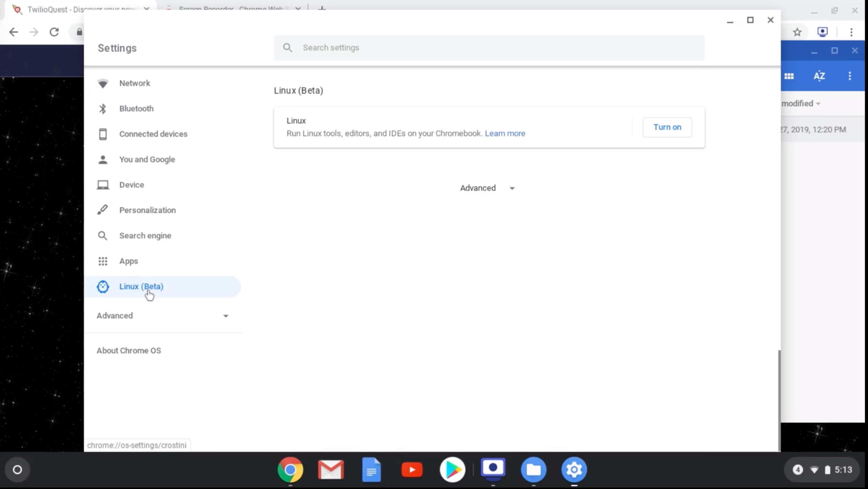Click the Bluetooth settings icon
Viewport: 868px width, 489px height.
point(103,108)
